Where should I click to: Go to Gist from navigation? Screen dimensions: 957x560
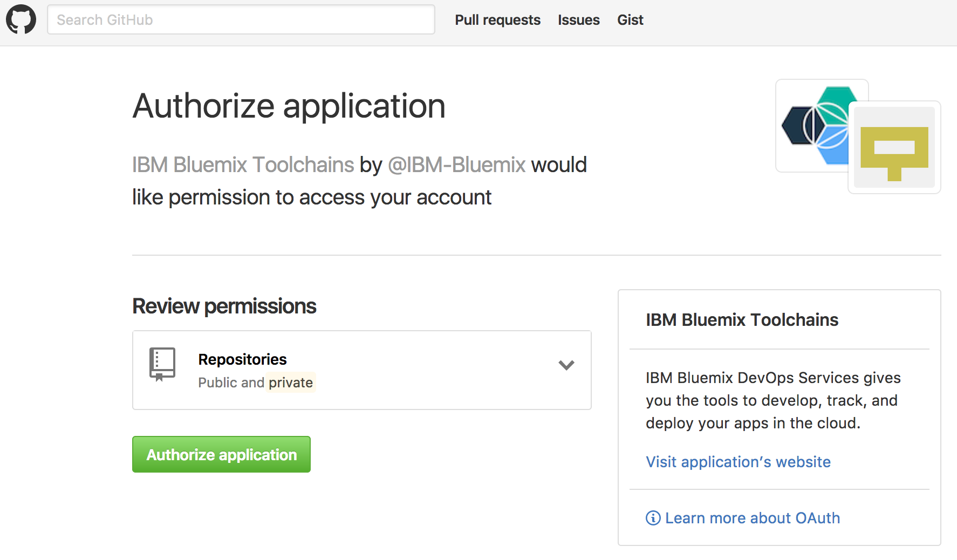[630, 20]
